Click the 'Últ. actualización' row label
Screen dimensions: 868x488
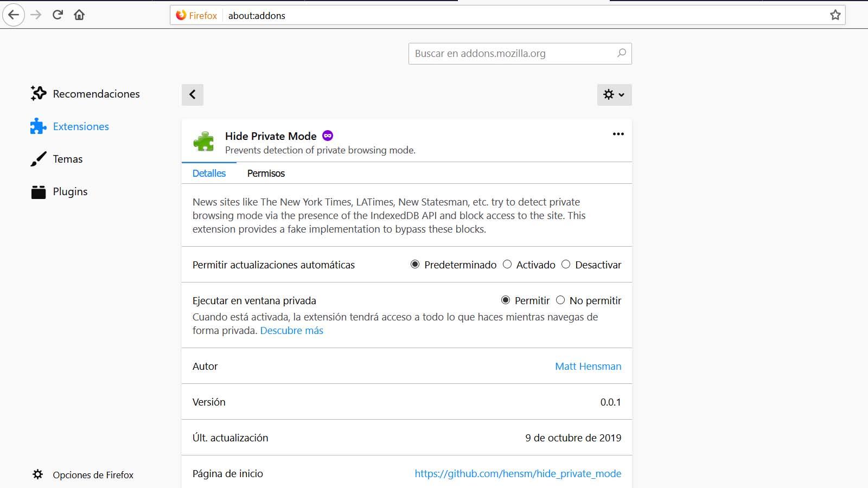[x=231, y=438]
